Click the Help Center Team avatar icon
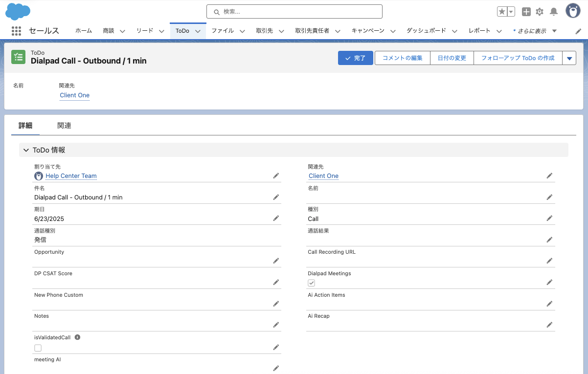The image size is (588, 374). 39,176
